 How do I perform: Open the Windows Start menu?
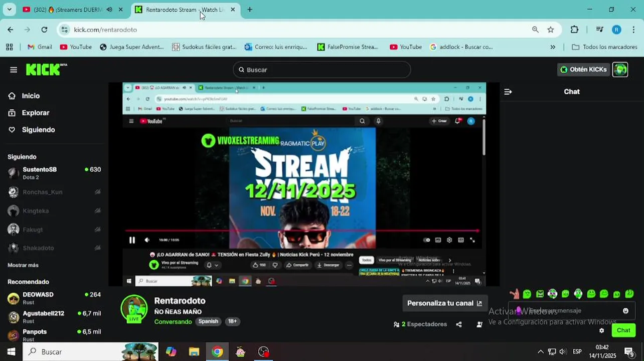click(11, 351)
